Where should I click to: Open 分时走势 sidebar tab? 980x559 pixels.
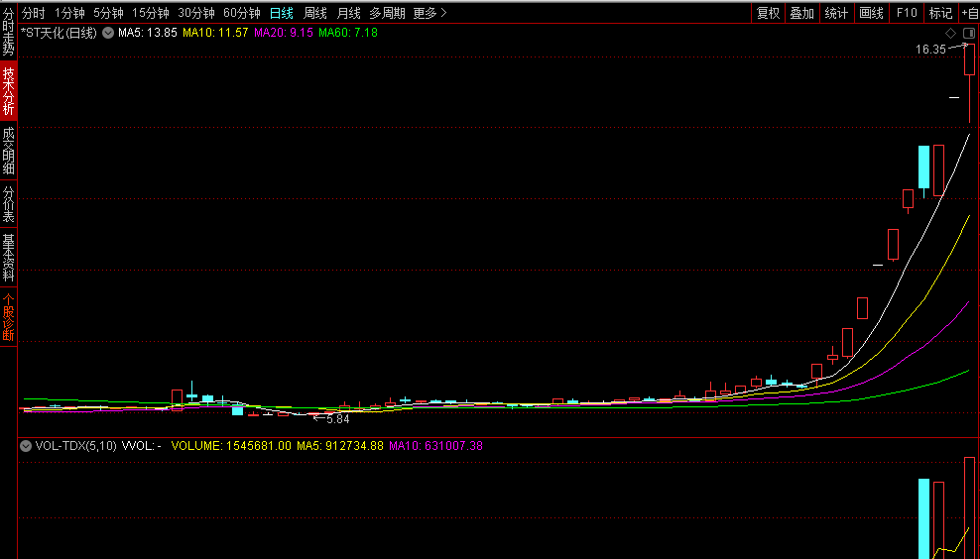tap(9, 31)
